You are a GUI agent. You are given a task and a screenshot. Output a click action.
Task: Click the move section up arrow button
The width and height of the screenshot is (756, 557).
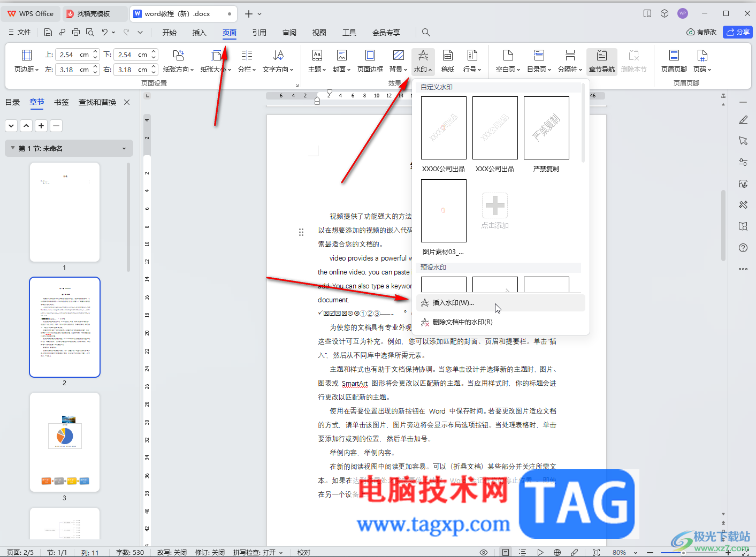(26, 126)
